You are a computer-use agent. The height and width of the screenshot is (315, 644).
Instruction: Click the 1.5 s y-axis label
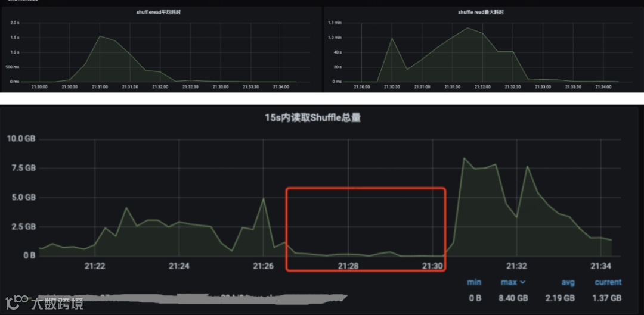click(15, 38)
